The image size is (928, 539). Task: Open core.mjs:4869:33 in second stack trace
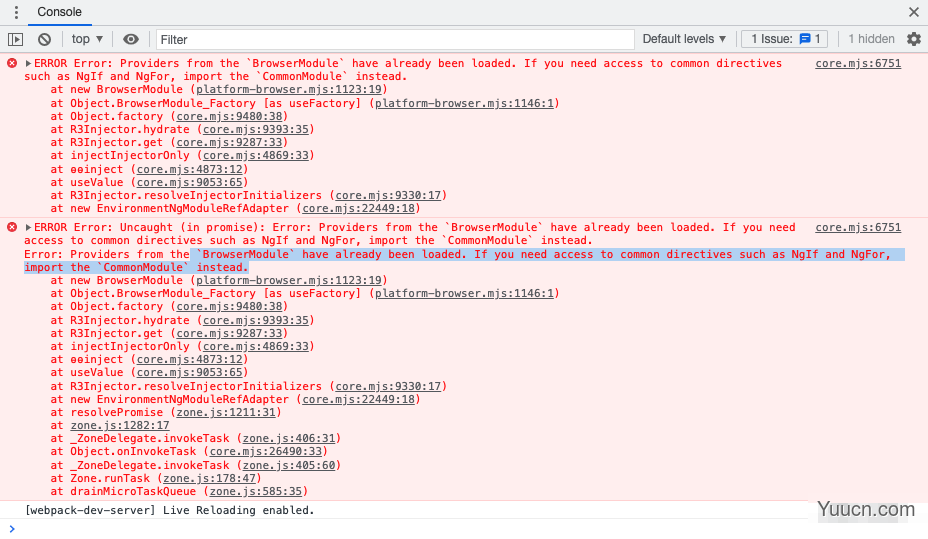[256, 346]
